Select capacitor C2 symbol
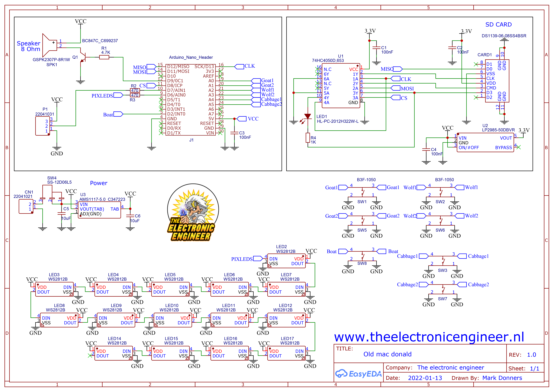This screenshot has height=392, width=554. 452,48
